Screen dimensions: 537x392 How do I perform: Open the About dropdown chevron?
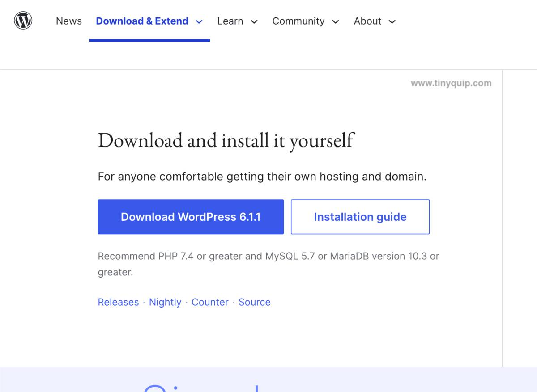pos(392,21)
